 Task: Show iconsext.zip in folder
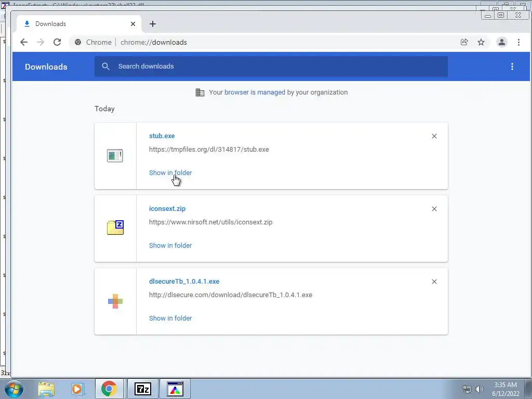(x=170, y=245)
